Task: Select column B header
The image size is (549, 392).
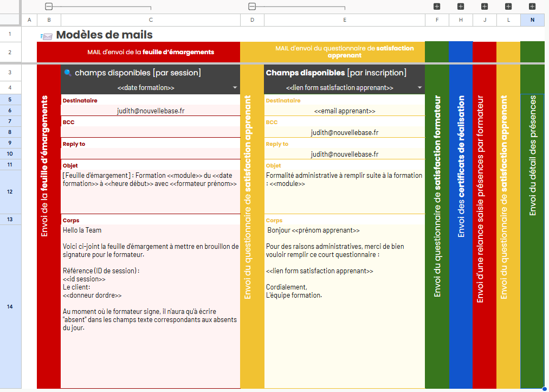Action: point(49,20)
